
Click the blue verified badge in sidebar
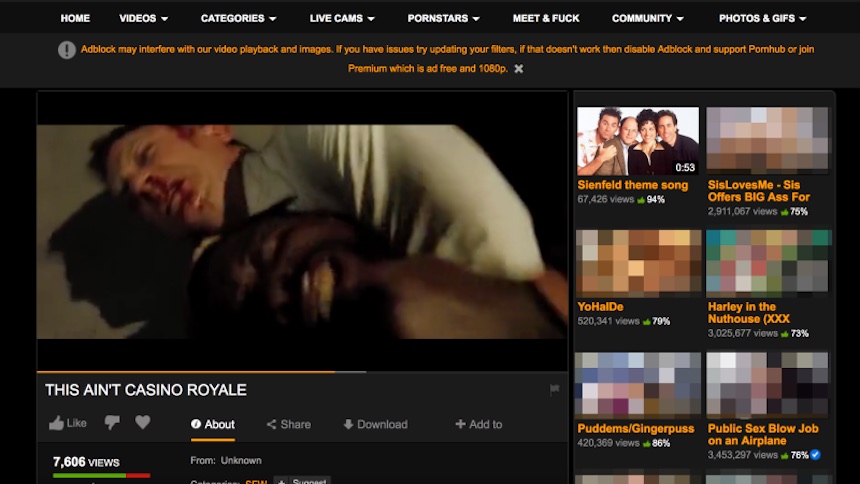(815, 455)
